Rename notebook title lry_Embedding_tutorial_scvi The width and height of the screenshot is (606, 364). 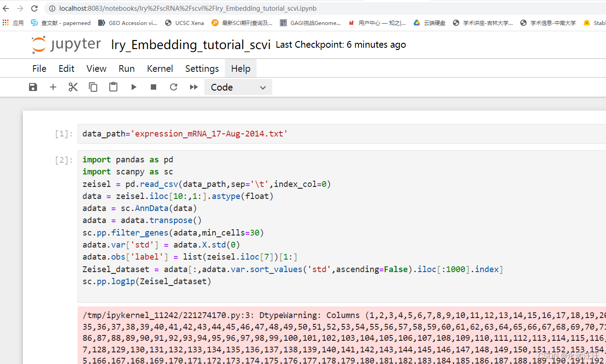click(x=191, y=45)
